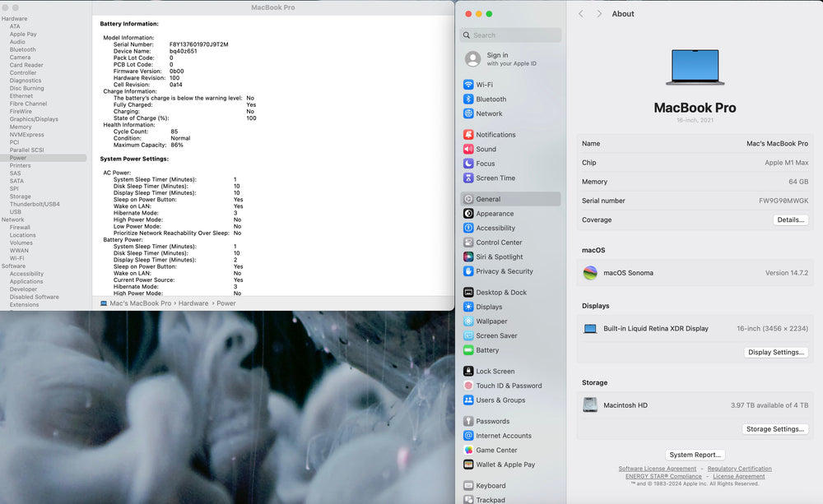
Task: Select Storage in the Hardware list
Action: click(21, 197)
